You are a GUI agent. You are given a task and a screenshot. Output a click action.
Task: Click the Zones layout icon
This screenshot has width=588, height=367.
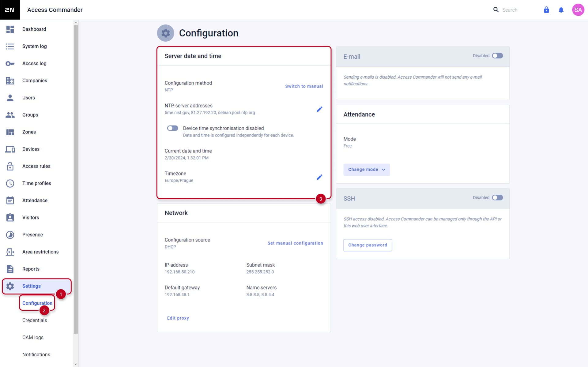click(x=10, y=132)
